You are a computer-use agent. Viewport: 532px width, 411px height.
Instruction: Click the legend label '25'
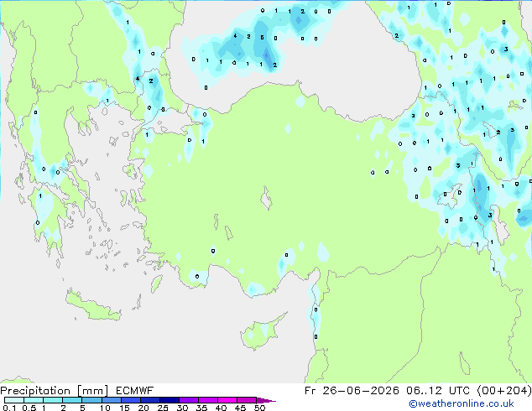163,408
